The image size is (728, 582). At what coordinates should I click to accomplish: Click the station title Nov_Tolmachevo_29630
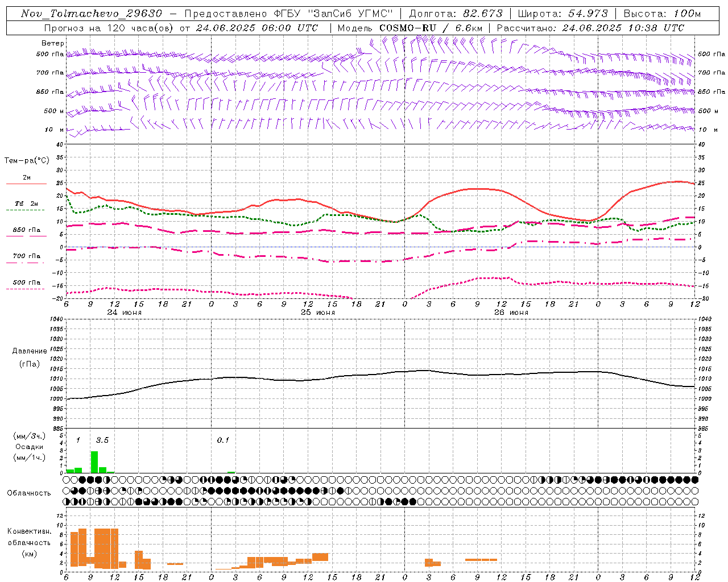pyautogui.click(x=91, y=14)
